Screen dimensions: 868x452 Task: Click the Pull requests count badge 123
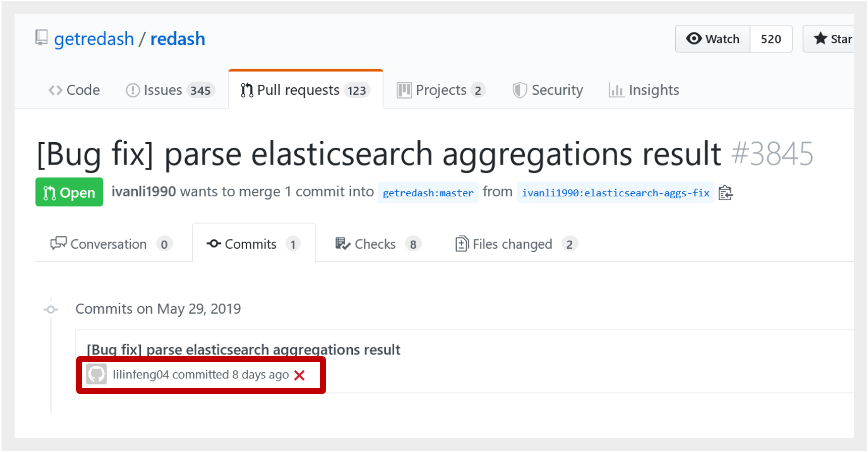(357, 90)
